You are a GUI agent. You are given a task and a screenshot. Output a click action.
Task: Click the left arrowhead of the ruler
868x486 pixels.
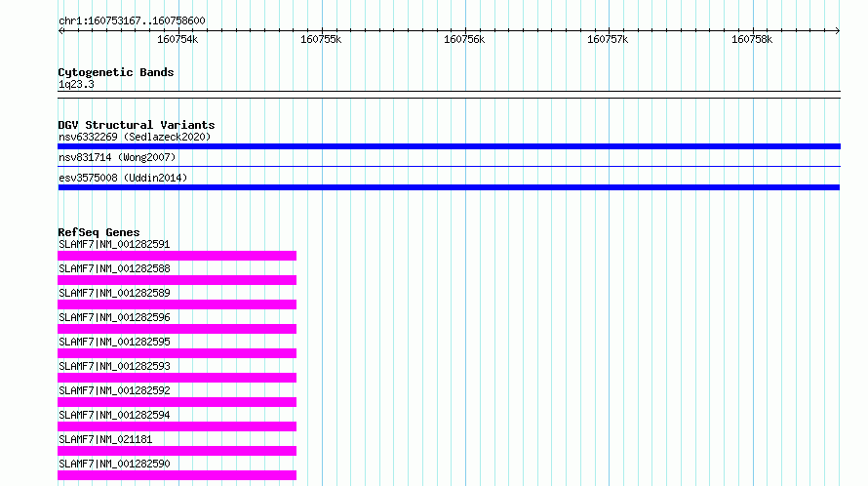pyautogui.click(x=60, y=31)
